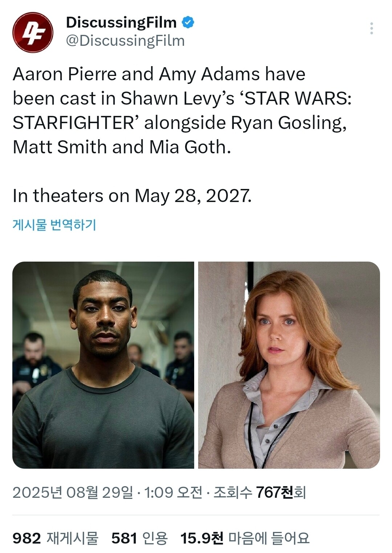Show the 581 인용 quotes list
This screenshot has height=553, width=392.
pos(139,538)
